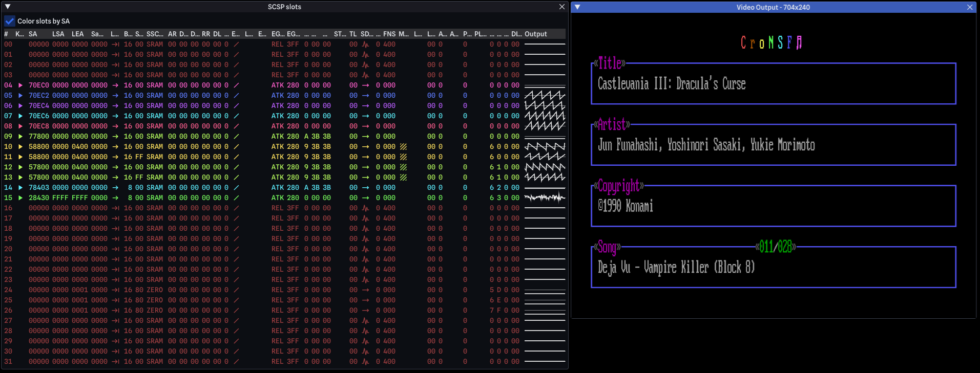Click the key-on play icon for slot 04
The width and height of the screenshot is (980, 373).
point(20,85)
